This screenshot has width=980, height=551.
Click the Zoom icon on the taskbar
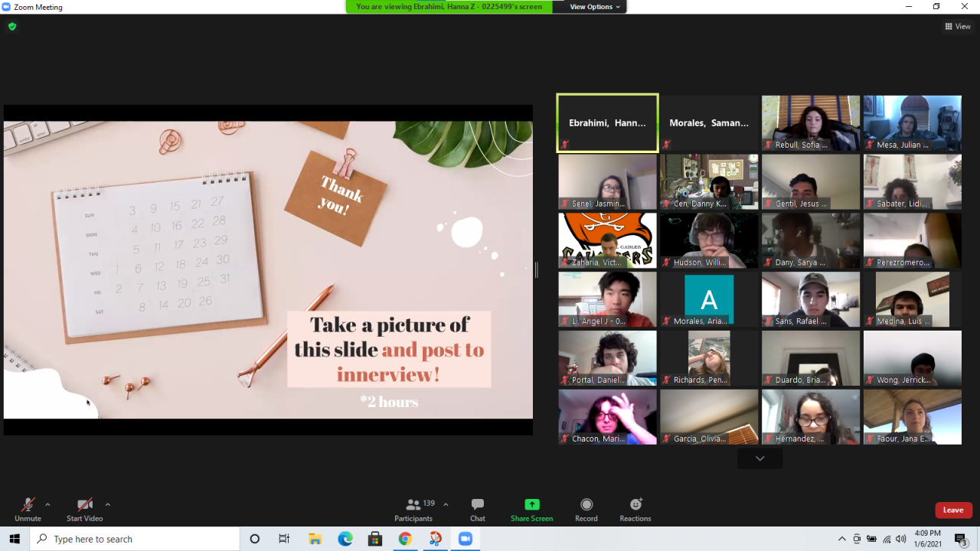465,539
